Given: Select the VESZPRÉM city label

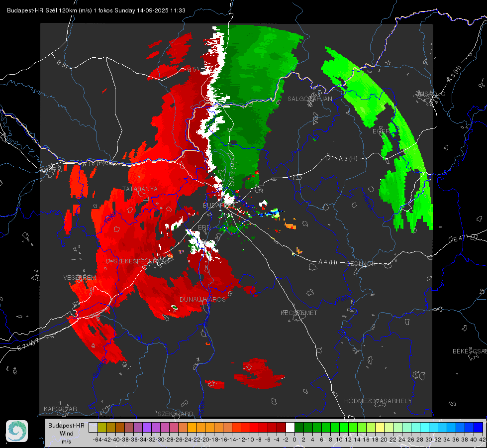Looking at the screenshot, I should pyautogui.click(x=80, y=277).
